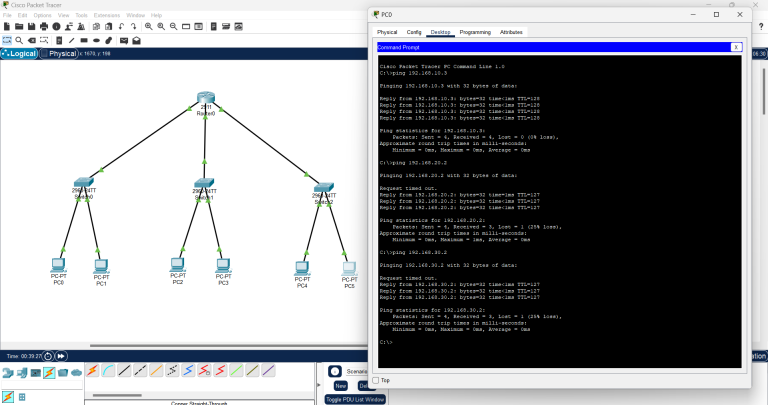Screen dimensions: 768x405
Task: Select the Connections lightning category icon
Action: tap(49, 373)
